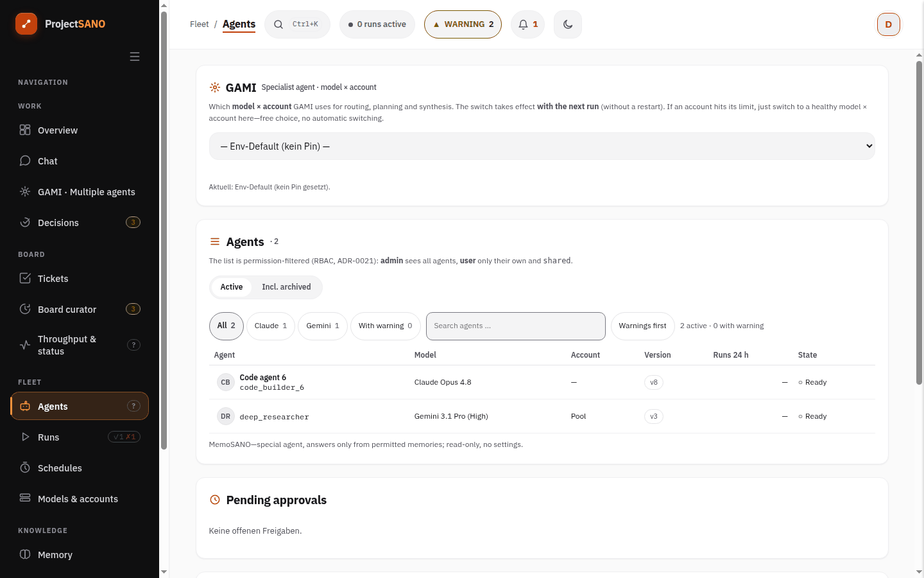Click the help badge on Agents sidebar item
The height and width of the screenshot is (578, 924).
coord(133,406)
